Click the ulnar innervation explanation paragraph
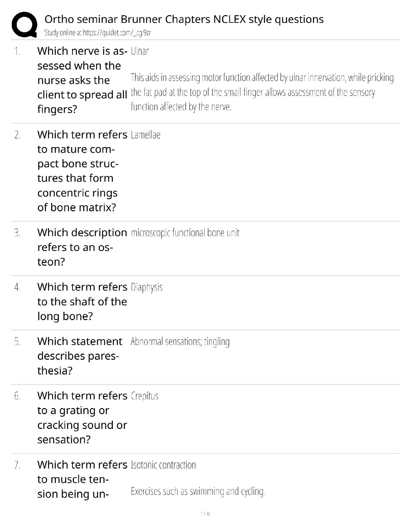411x532 pixels. tap(262, 92)
